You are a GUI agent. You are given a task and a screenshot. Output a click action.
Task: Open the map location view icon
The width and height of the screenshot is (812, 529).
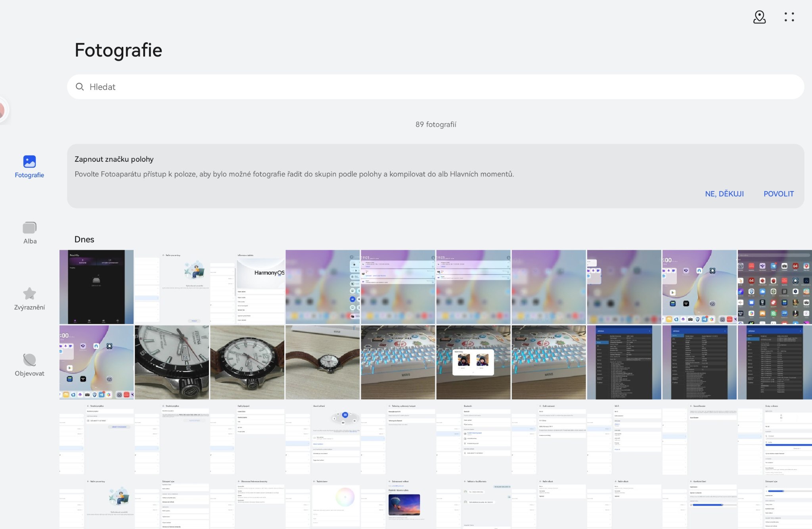pos(759,17)
